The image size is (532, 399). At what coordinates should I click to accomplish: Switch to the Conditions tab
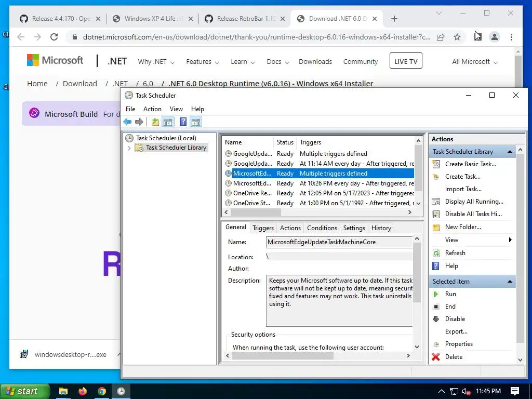pos(322,228)
